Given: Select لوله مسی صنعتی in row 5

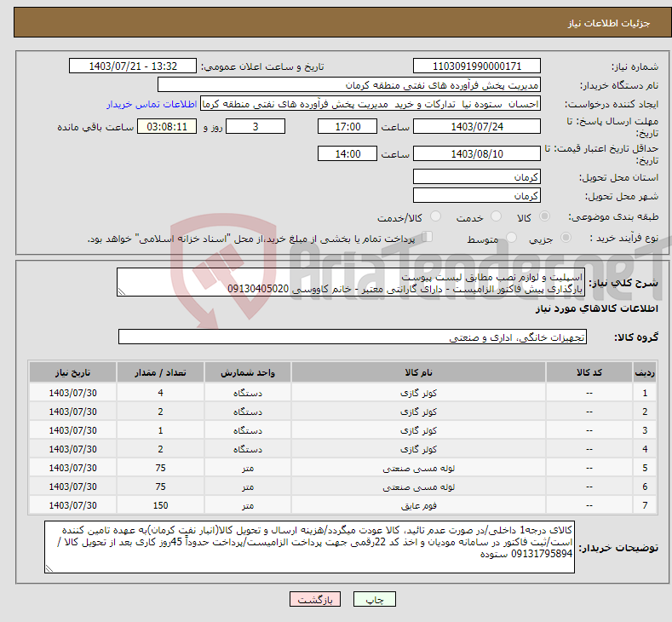Looking at the screenshot, I should pyautogui.click(x=418, y=468).
